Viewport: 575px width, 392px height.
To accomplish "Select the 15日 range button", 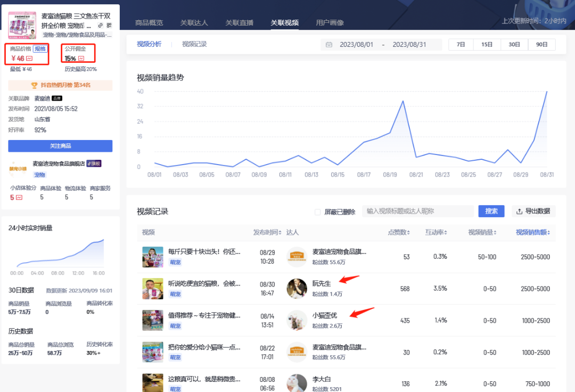I will point(487,44).
